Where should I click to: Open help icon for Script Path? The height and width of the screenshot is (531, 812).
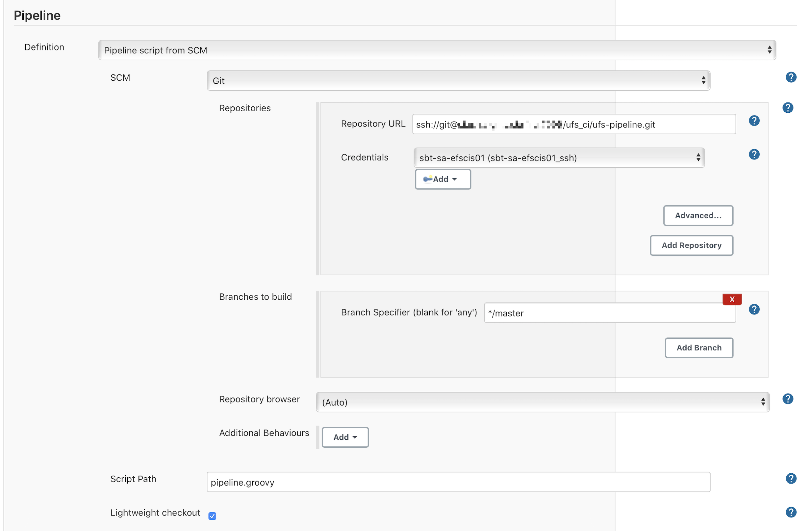tap(791, 478)
